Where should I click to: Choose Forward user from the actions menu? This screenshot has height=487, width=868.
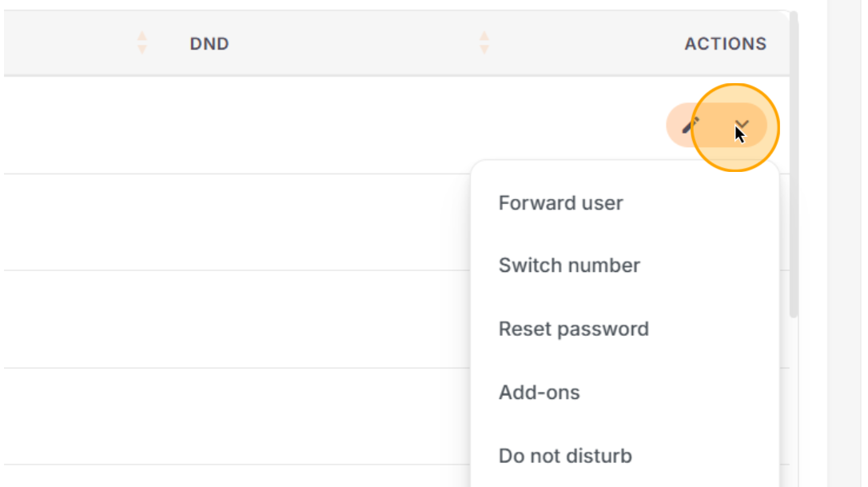pyautogui.click(x=561, y=203)
